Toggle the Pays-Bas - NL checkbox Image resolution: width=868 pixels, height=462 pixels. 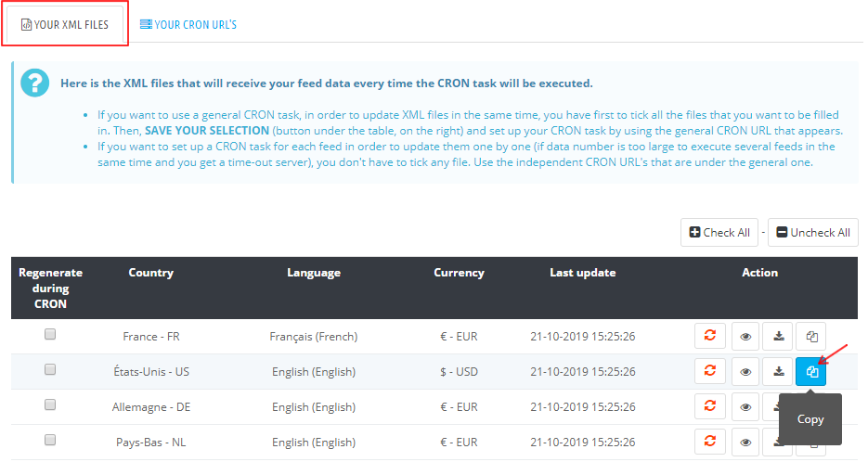pyautogui.click(x=50, y=440)
